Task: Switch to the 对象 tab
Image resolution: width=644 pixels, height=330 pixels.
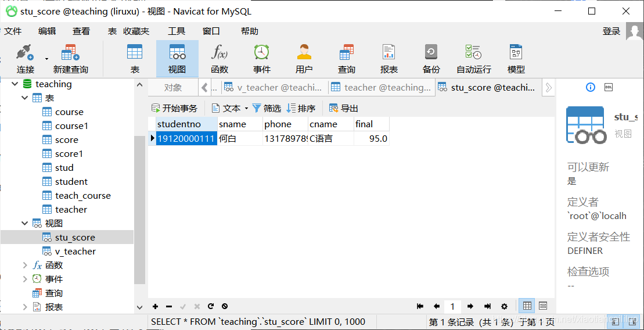Action: click(x=173, y=88)
